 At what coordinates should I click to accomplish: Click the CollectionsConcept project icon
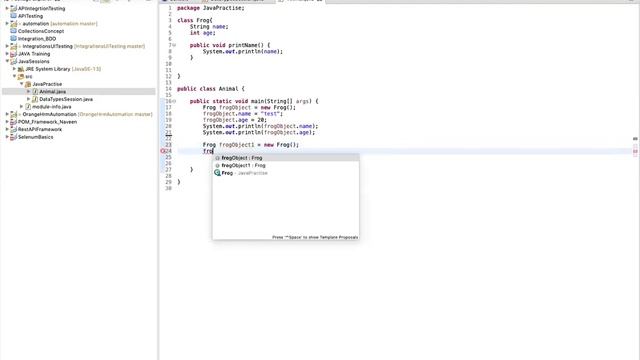click(x=13, y=31)
